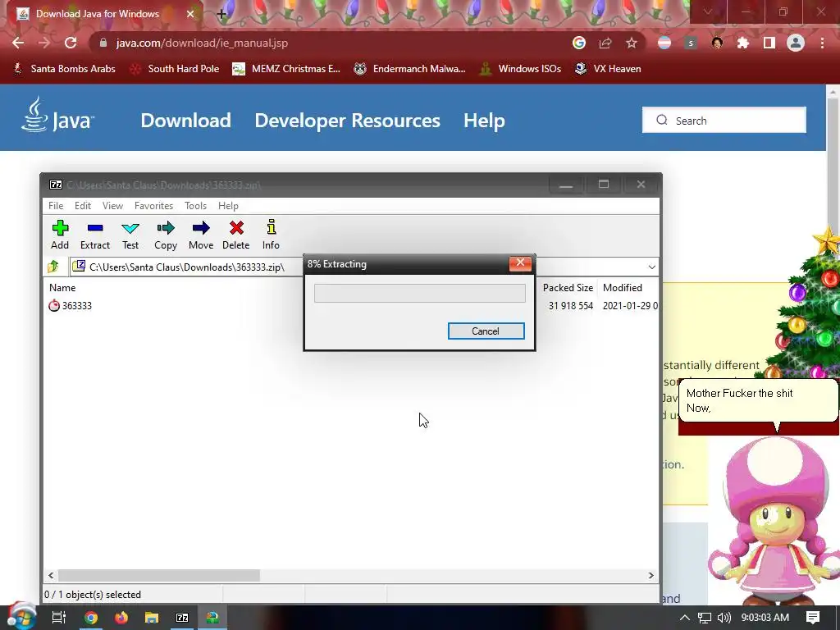Sort by the Packed Size column

coord(568,288)
